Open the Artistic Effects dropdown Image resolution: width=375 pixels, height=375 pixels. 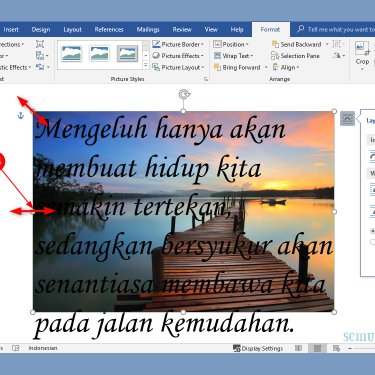click(x=15, y=67)
